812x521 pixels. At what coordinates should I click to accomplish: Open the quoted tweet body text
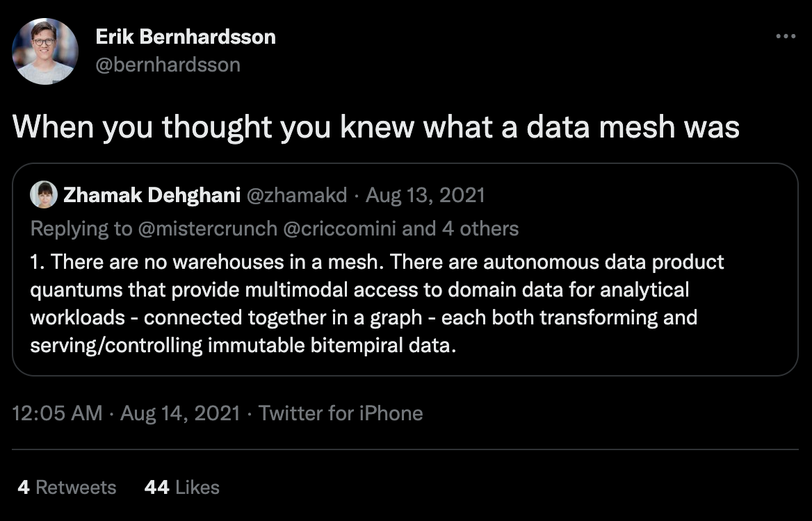(x=377, y=304)
